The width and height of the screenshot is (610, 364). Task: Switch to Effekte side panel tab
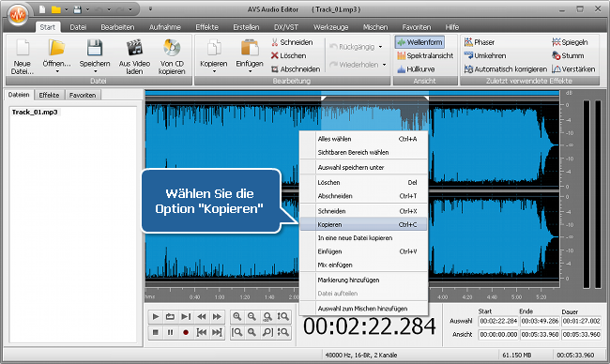pyautogui.click(x=49, y=95)
